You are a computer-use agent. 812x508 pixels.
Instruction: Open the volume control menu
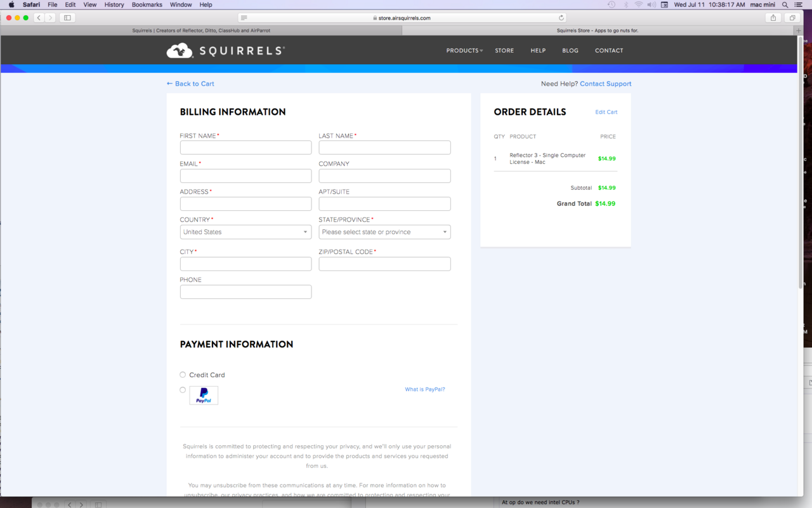(652, 4)
